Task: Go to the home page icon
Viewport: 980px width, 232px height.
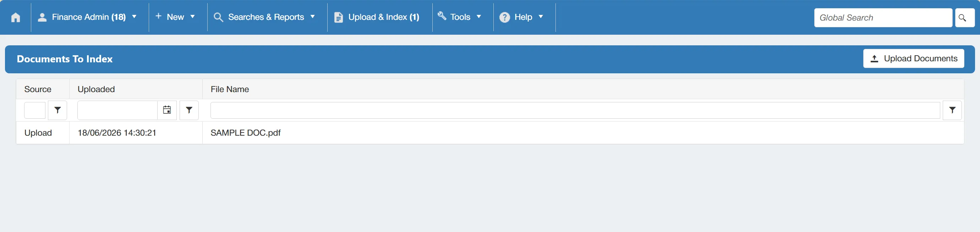Action: coord(16,17)
